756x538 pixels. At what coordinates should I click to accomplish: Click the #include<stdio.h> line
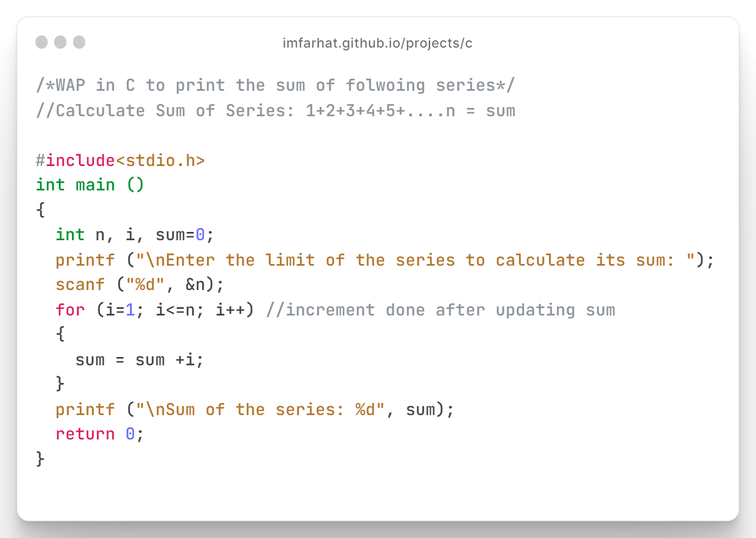tap(120, 161)
